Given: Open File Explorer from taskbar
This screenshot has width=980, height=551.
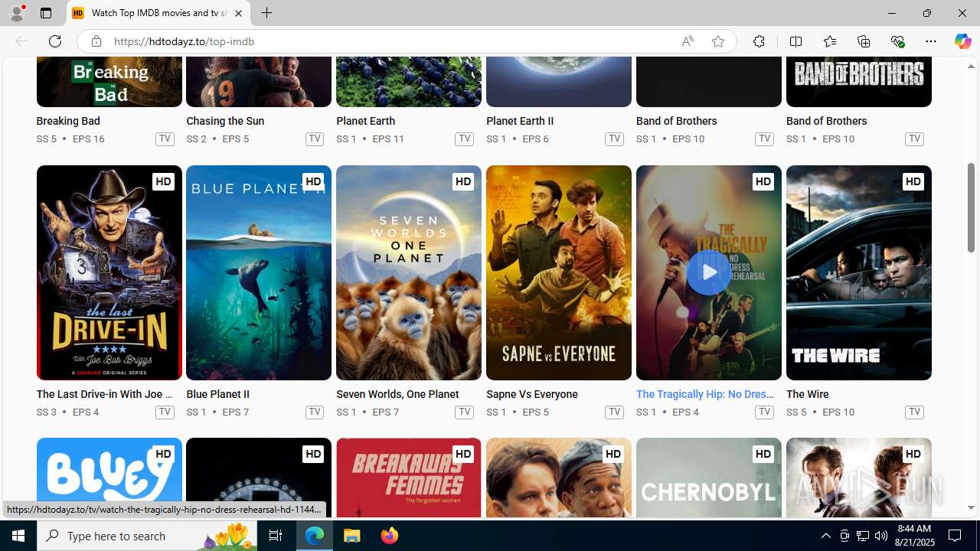Looking at the screenshot, I should tap(352, 536).
